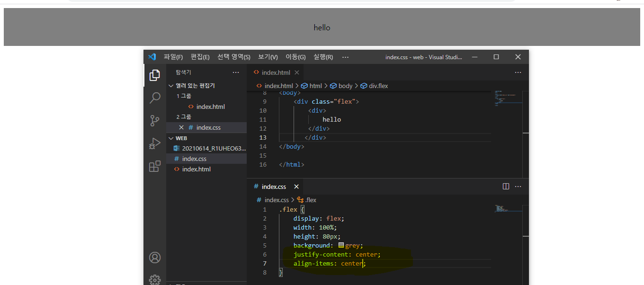Click div.flex breadcrumb segment
644x285 pixels.
pyautogui.click(x=374, y=86)
